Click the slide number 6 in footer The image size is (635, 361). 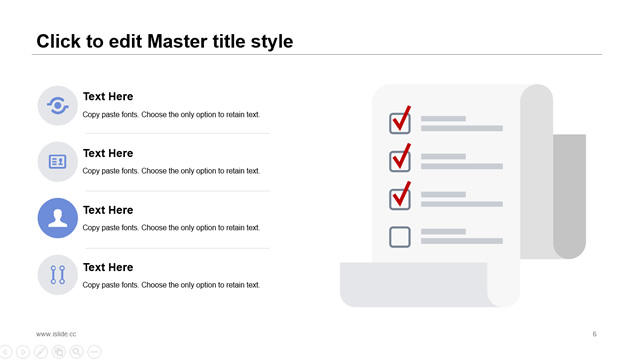tap(595, 334)
